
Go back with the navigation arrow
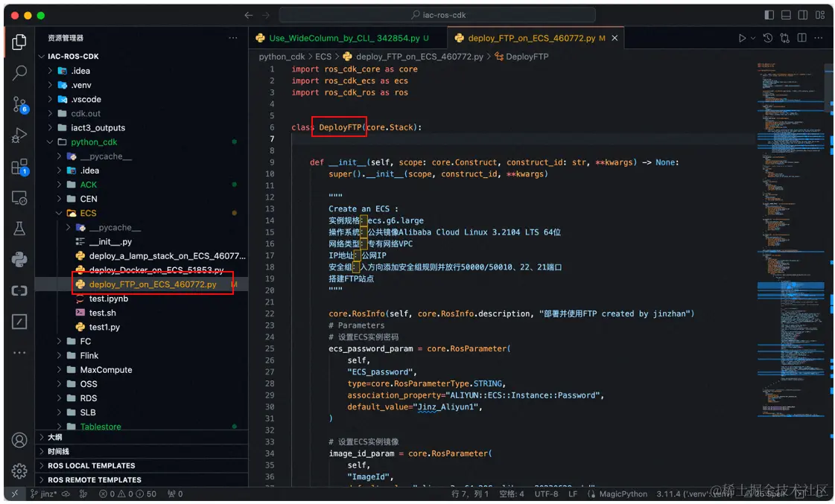point(248,15)
